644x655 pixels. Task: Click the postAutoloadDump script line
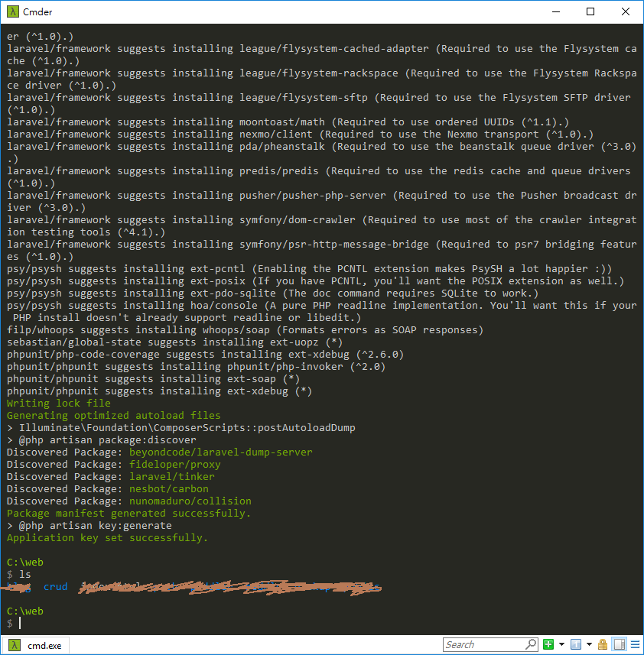pyautogui.click(x=181, y=427)
